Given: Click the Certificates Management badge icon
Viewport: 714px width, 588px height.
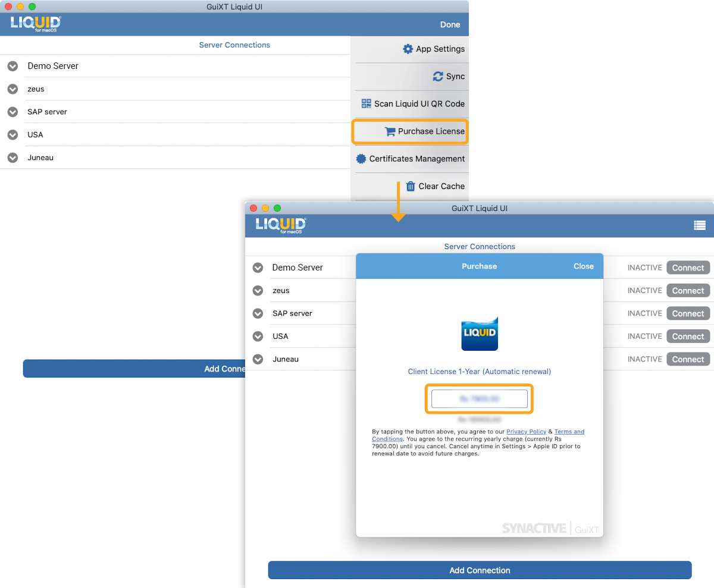Looking at the screenshot, I should [x=361, y=159].
